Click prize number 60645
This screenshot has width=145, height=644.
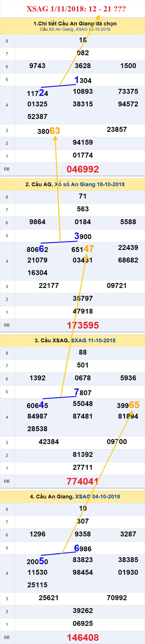[x=37, y=405]
